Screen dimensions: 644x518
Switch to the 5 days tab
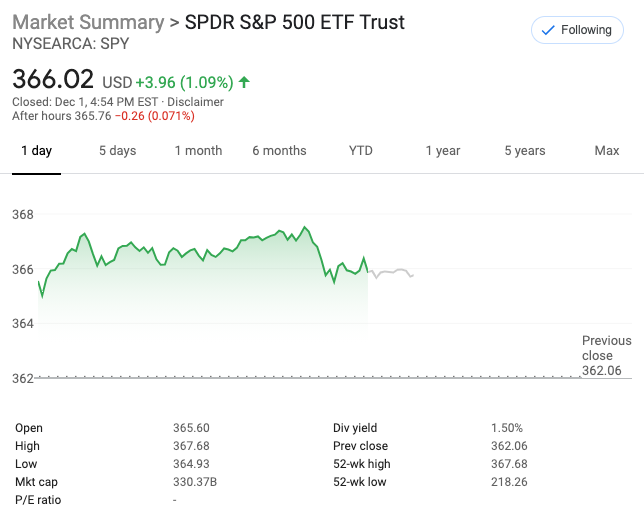117,151
